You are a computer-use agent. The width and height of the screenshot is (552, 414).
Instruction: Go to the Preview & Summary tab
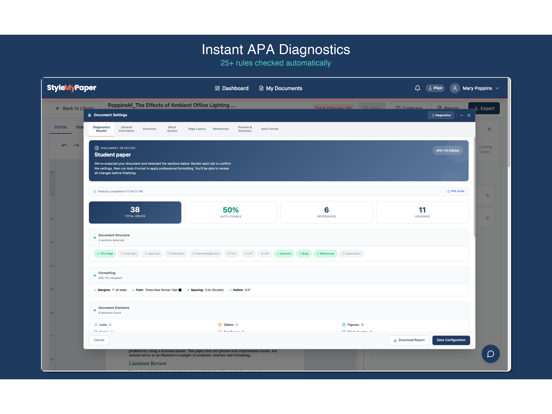[x=245, y=129]
